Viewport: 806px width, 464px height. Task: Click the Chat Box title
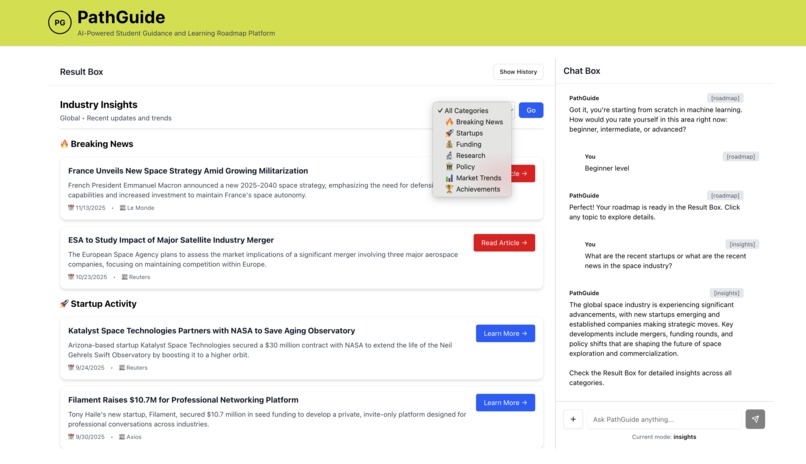tap(581, 71)
